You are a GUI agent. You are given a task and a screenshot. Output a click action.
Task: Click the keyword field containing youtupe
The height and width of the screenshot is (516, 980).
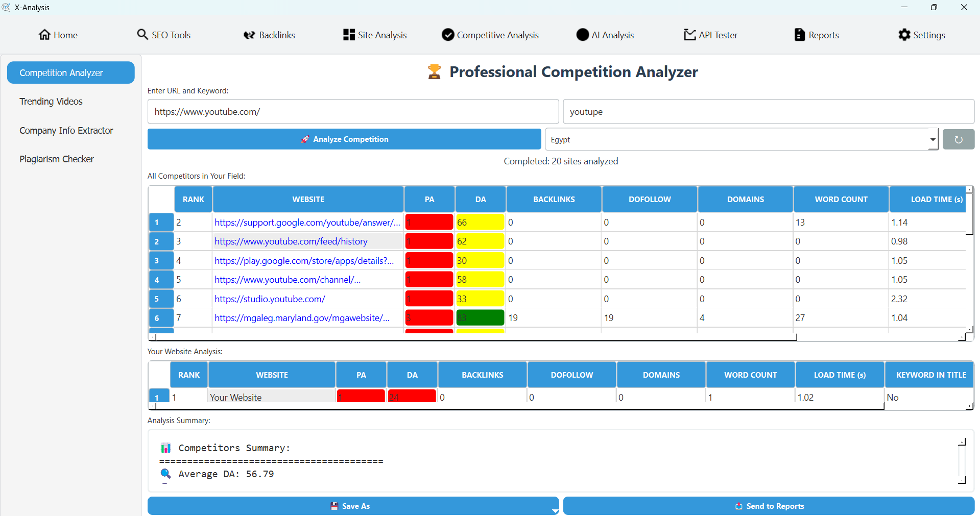pos(769,111)
